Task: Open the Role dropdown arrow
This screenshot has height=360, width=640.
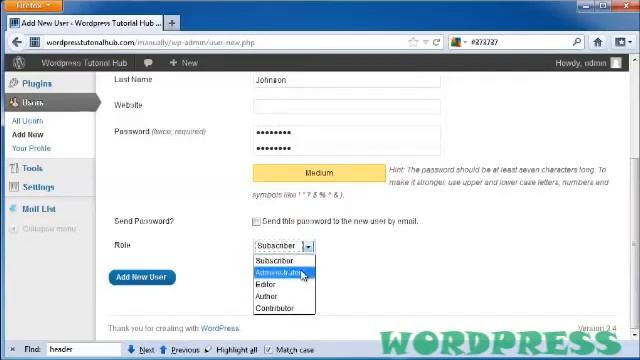Action: 309,246
